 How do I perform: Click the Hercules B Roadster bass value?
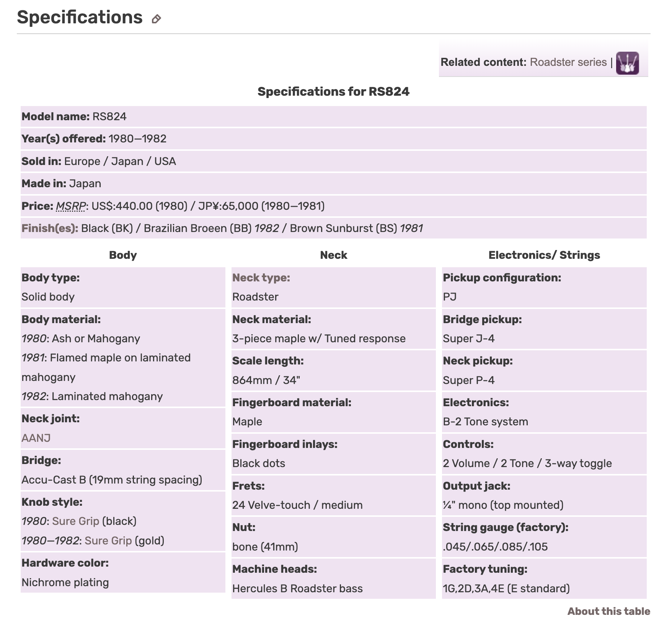[x=297, y=588]
